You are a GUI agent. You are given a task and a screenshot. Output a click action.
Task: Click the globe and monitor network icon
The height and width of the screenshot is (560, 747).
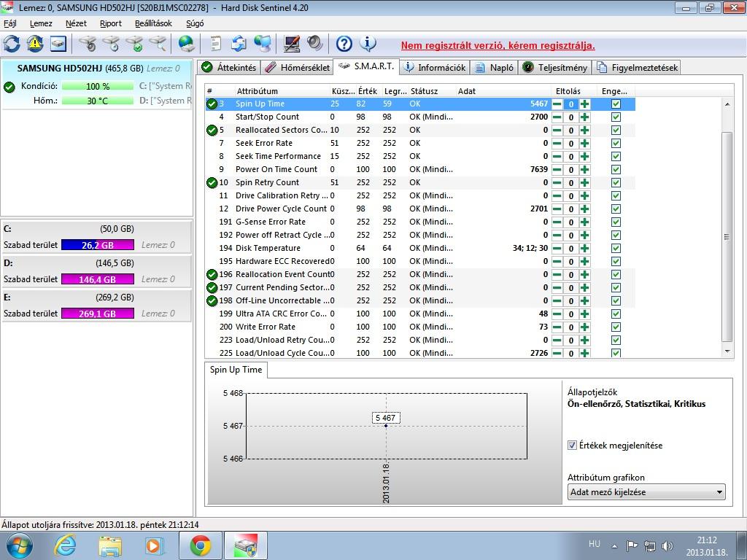click(263, 44)
